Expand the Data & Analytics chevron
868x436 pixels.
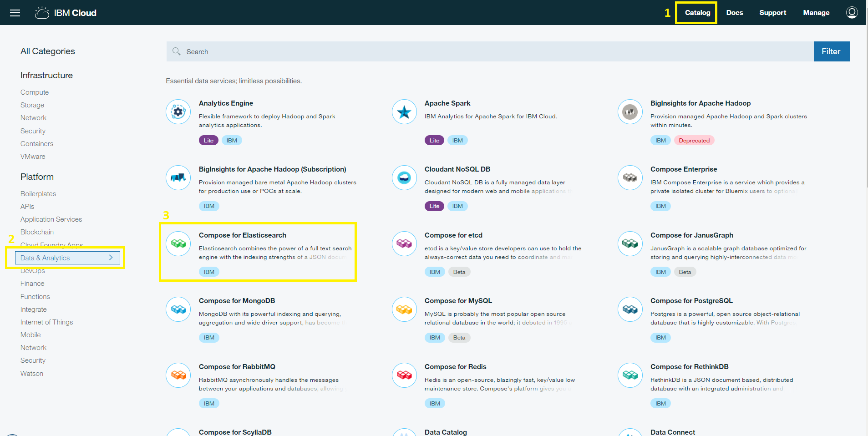(111, 258)
